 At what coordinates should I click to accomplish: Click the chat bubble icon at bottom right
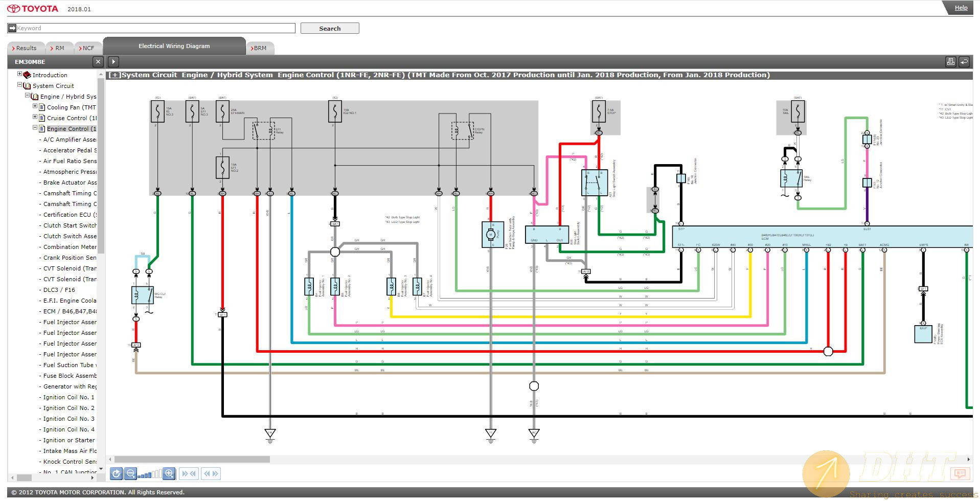(x=960, y=474)
